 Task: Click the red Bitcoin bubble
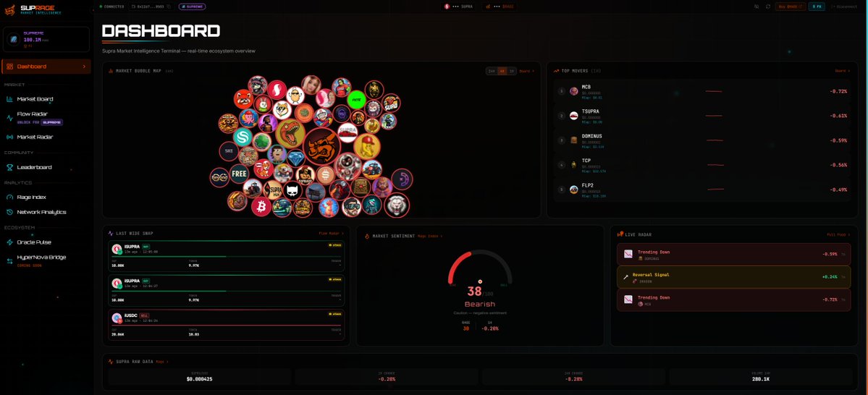(x=261, y=207)
